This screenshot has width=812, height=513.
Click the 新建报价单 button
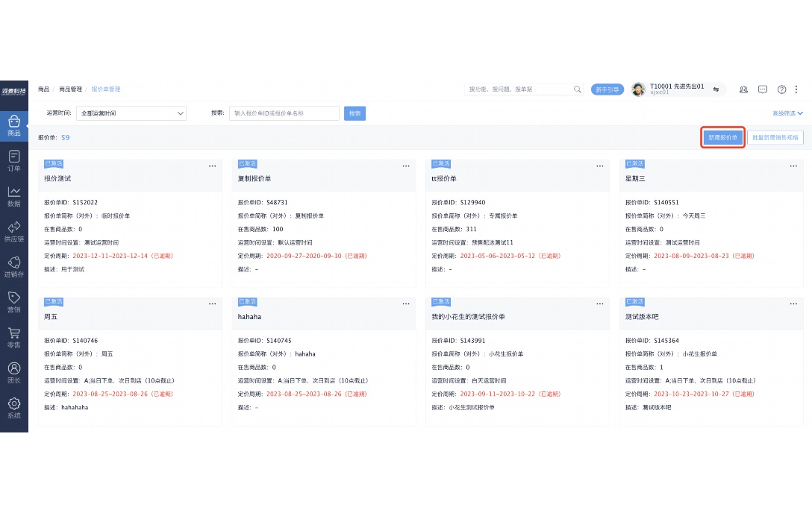[x=722, y=137]
